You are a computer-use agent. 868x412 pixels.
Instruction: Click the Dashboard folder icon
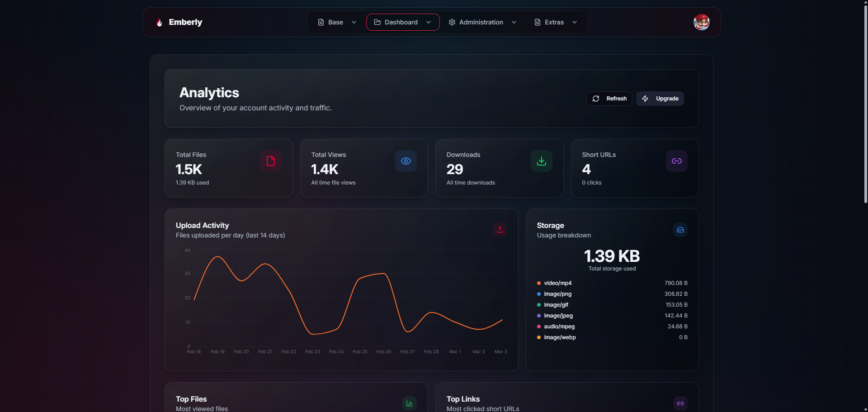click(377, 22)
